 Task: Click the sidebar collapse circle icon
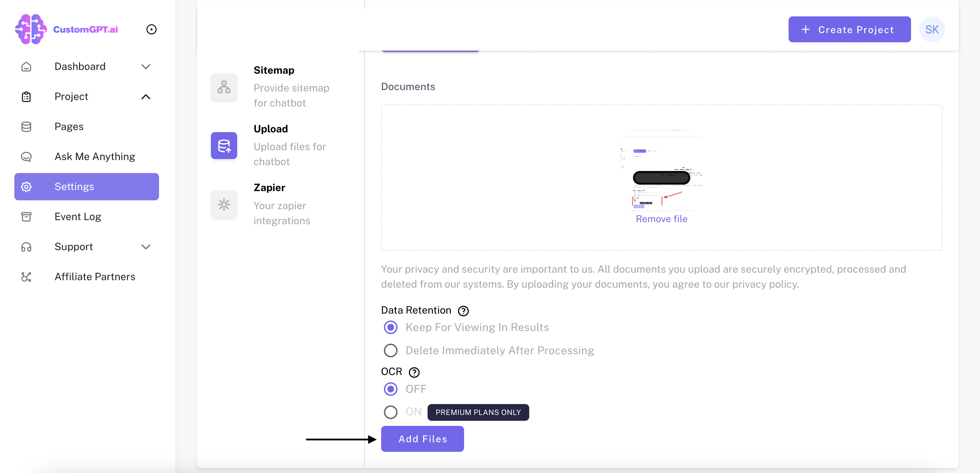coord(152,29)
